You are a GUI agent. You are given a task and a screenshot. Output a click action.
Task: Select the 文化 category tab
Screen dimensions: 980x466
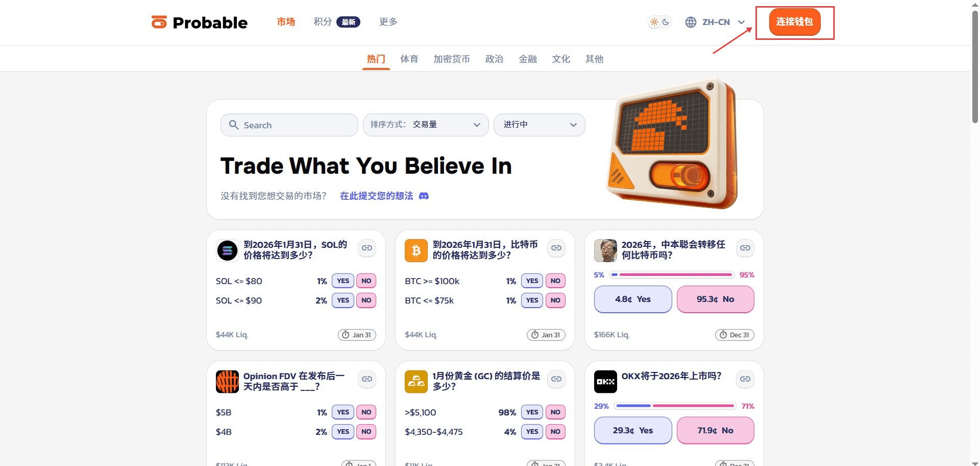tap(561, 59)
